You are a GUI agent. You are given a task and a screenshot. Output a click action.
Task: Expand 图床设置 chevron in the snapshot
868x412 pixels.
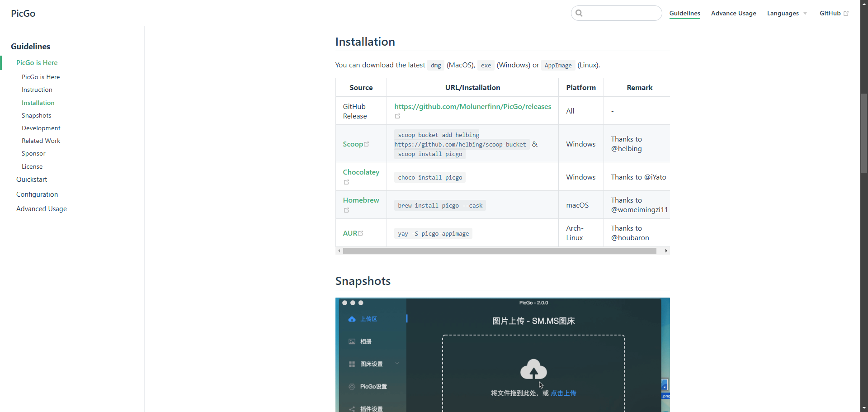point(397,363)
